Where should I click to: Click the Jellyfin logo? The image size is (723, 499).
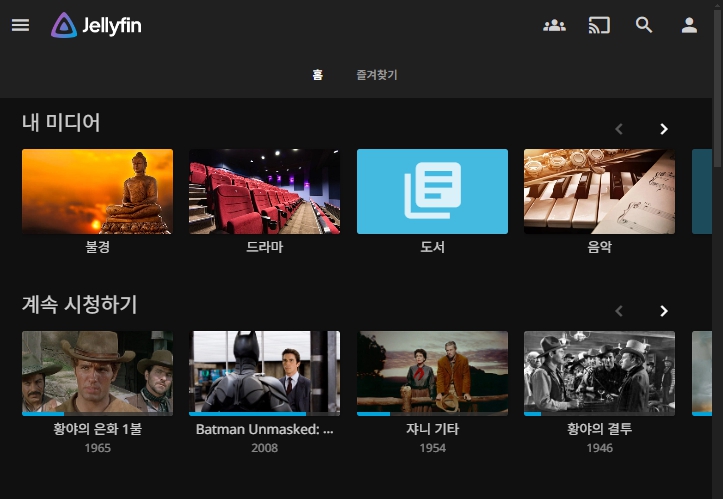[x=96, y=25]
